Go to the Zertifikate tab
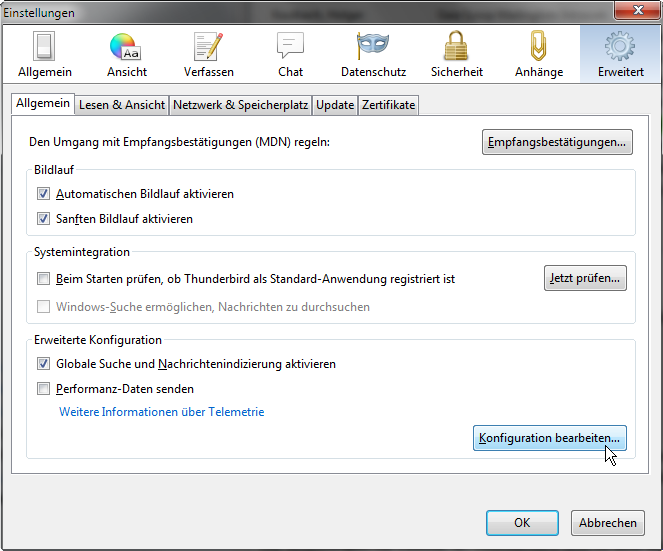The width and height of the screenshot is (663, 551). [x=388, y=105]
